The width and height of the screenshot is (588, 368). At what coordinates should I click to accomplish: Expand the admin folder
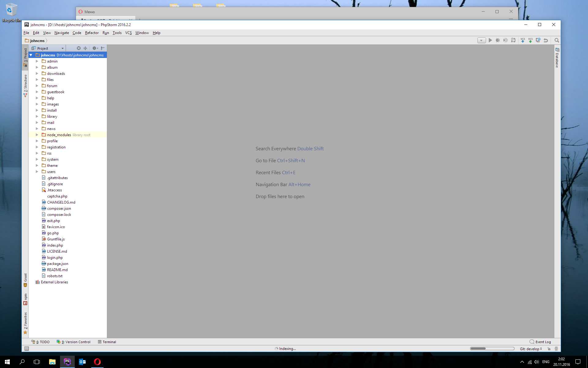pos(37,61)
